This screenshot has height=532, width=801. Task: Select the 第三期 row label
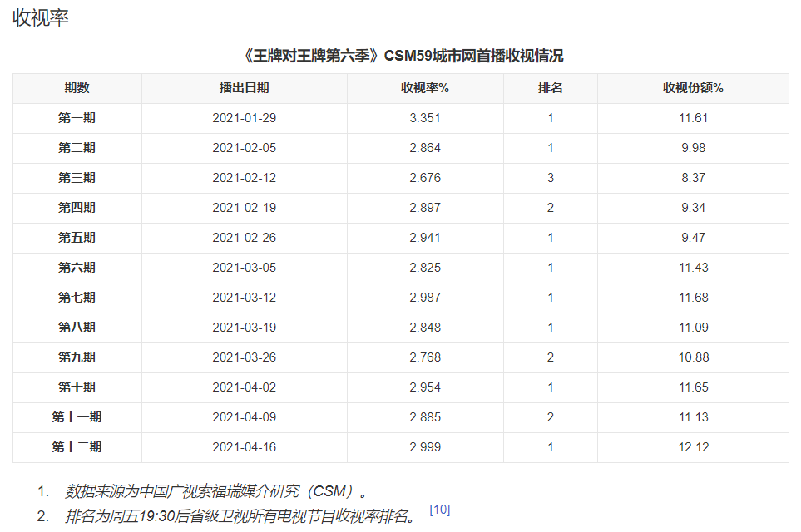click(77, 178)
